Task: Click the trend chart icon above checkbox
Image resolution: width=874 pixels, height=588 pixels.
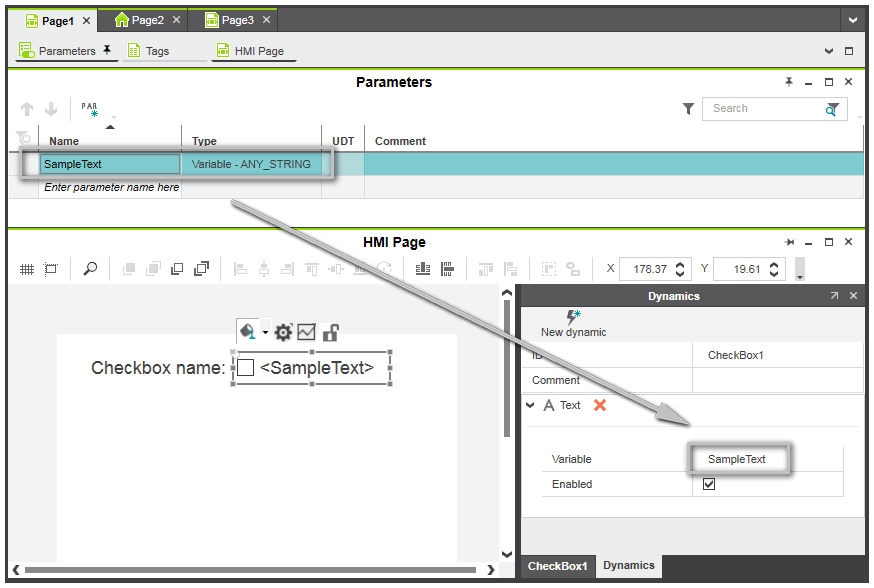Action: coord(307,332)
